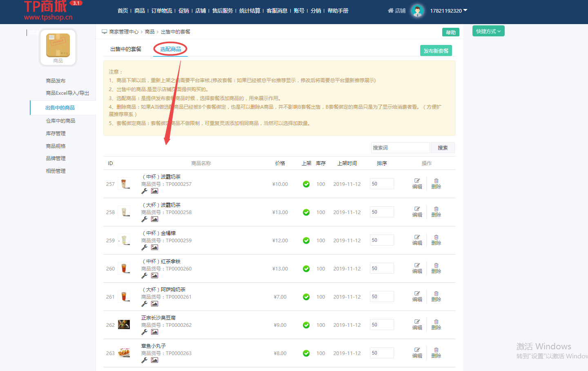Click the album image icon for product 258
The height and width of the screenshot is (371, 588).
[x=154, y=219]
